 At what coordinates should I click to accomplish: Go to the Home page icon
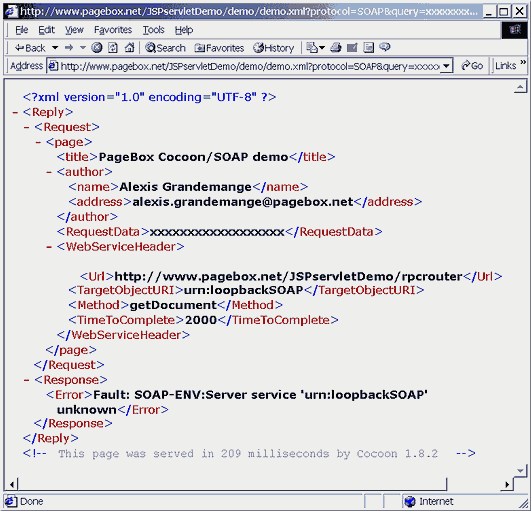point(129,48)
